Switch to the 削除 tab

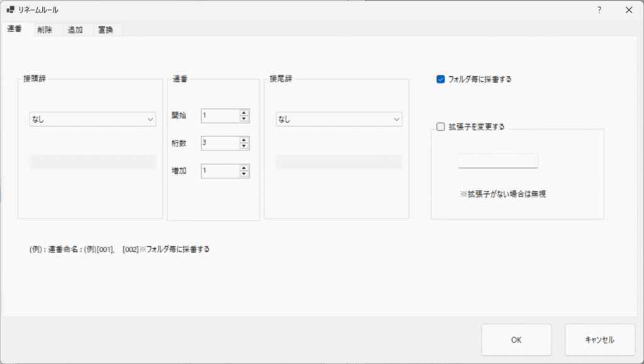(45, 30)
